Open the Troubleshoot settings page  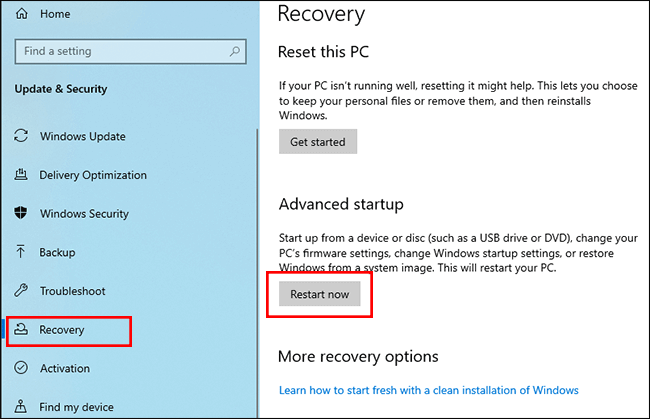72,291
